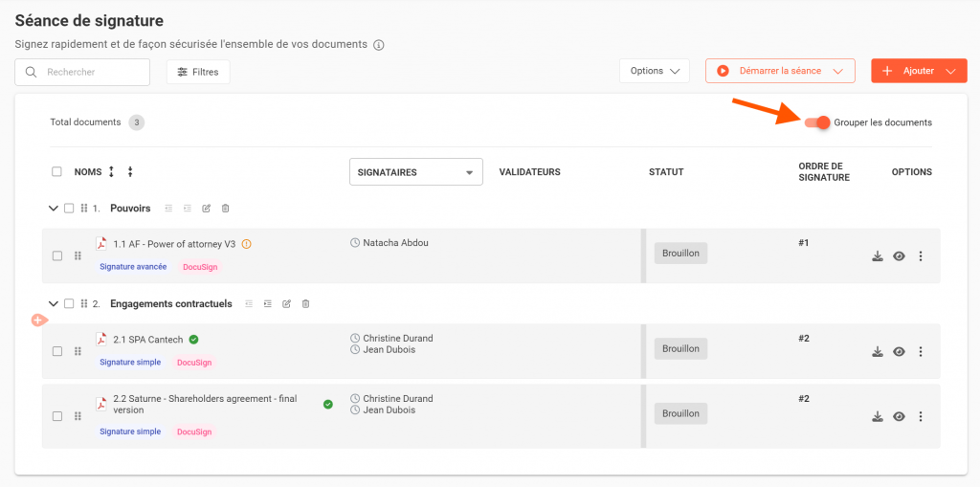Download the Power of attorney V3 document
Screen dimensions: 980x487
pos(877,256)
